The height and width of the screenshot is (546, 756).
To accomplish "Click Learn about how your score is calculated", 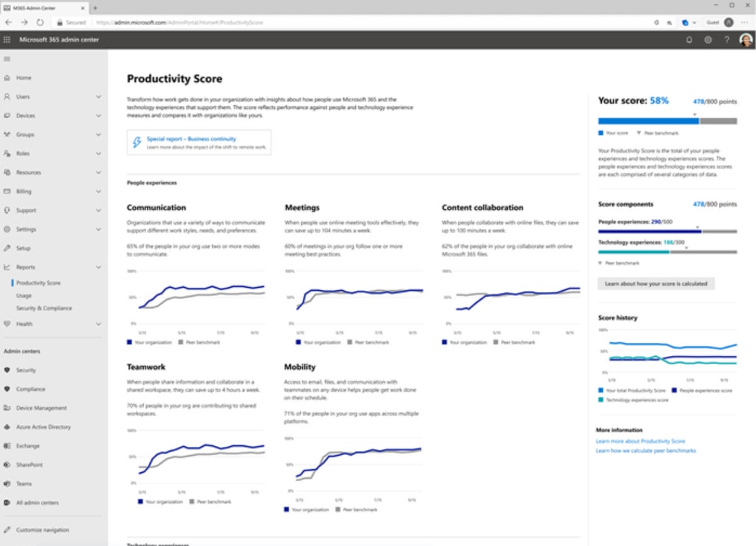I will (x=656, y=284).
